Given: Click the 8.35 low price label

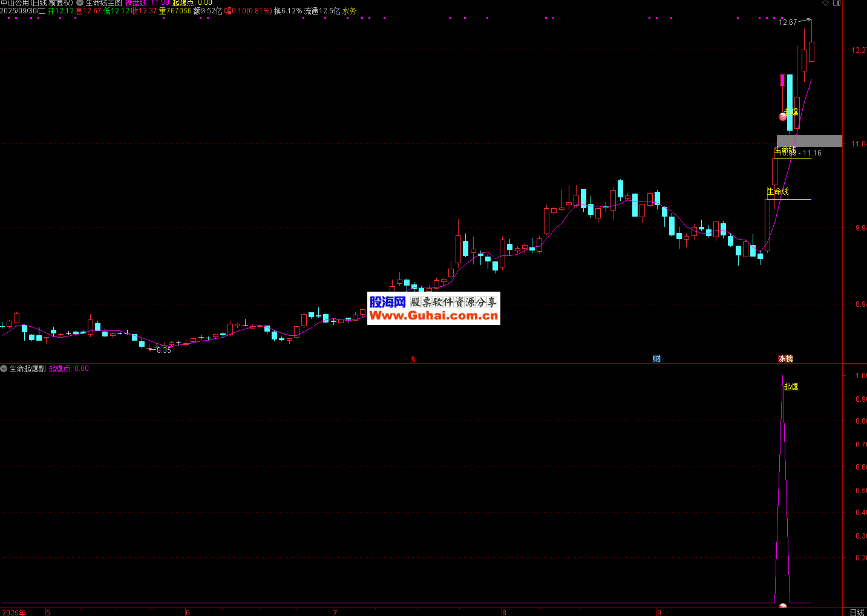Looking at the screenshot, I should point(163,350).
